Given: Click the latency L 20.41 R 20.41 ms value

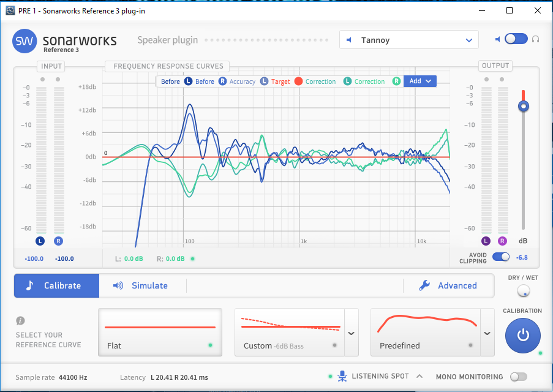Looking at the screenshot, I should (x=179, y=377).
